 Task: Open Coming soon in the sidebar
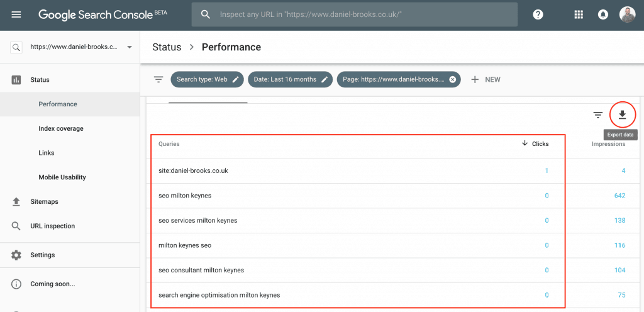pyautogui.click(x=70, y=284)
